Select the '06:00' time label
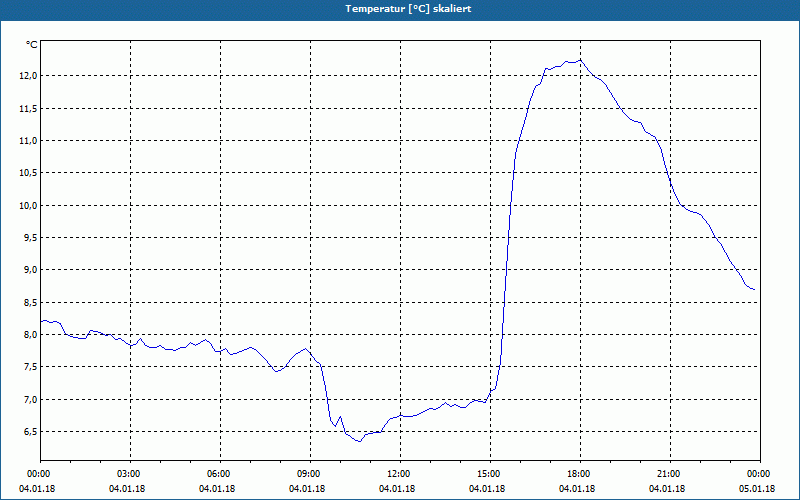 pyautogui.click(x=220, y=474)
